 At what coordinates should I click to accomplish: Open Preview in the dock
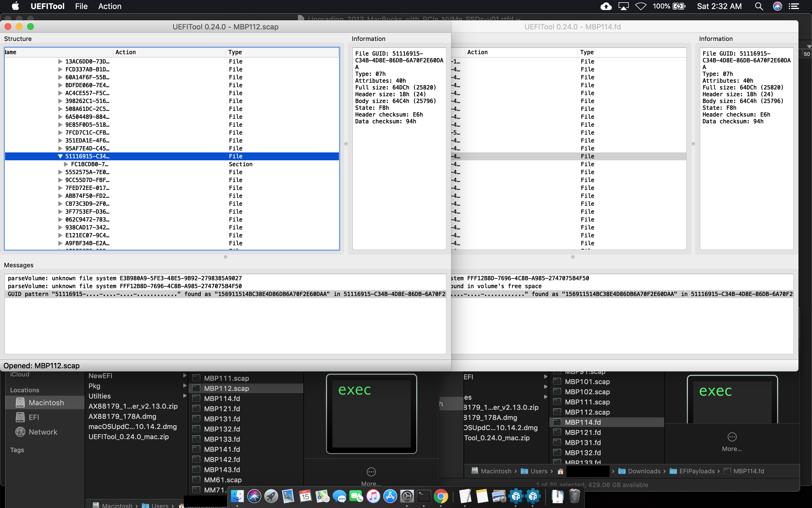[499, 496]
